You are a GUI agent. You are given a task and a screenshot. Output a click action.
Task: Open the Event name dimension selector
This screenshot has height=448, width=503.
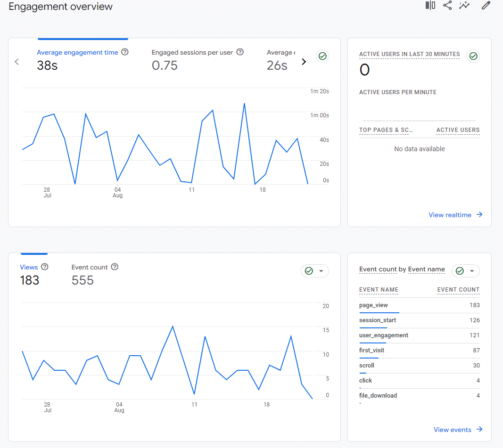426,269
